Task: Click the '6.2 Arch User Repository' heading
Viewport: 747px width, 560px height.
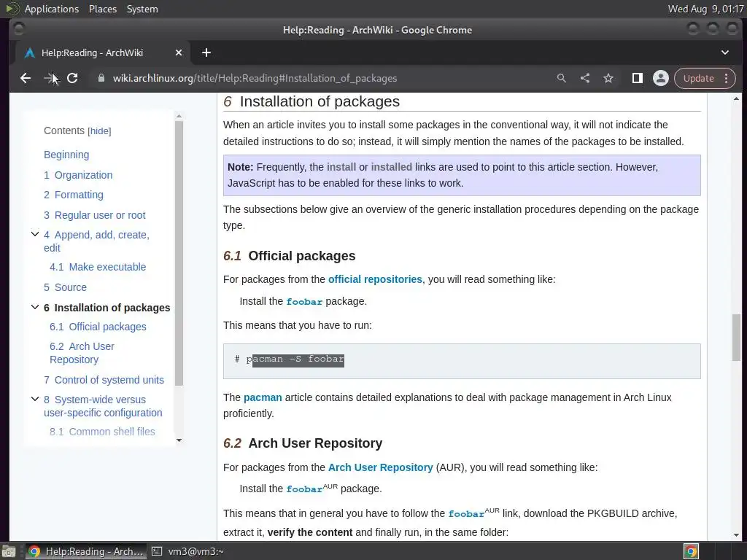Action: (x=303, y=443)
